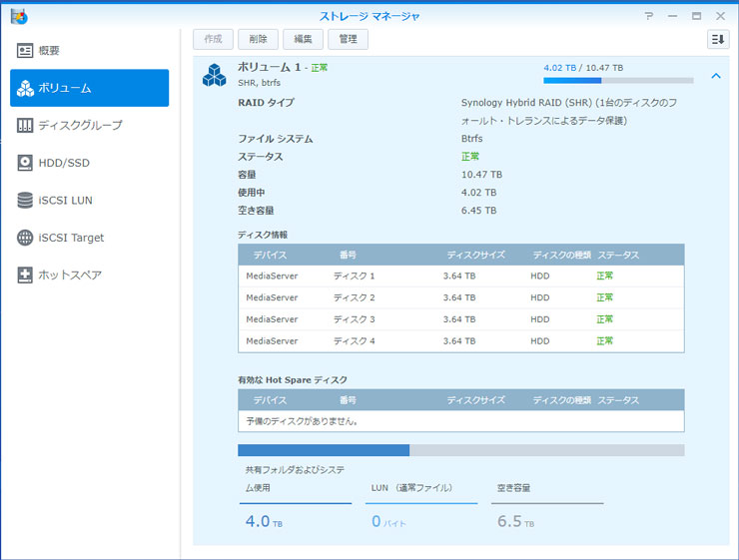Click the ステータス header in Hot Spare table
This screenshot has width=739, height=560.
(x=618, y=400)
